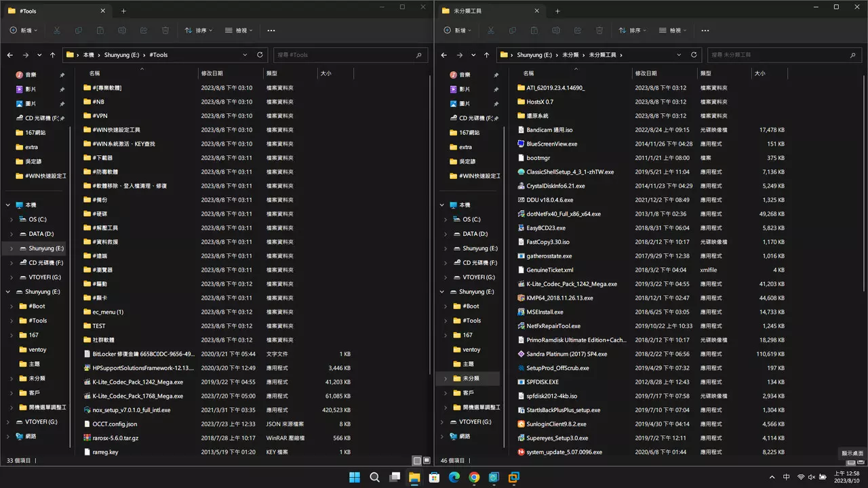The height and width of the screenshot is (488, 868).
Task: Switch #Tools window to large icons view
Action: [426, 461]
